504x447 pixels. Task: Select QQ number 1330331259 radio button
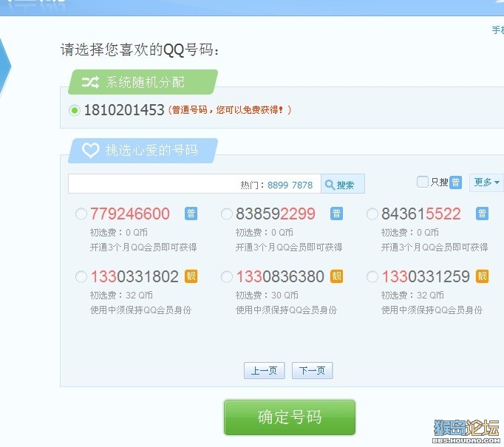coord(372,276)
